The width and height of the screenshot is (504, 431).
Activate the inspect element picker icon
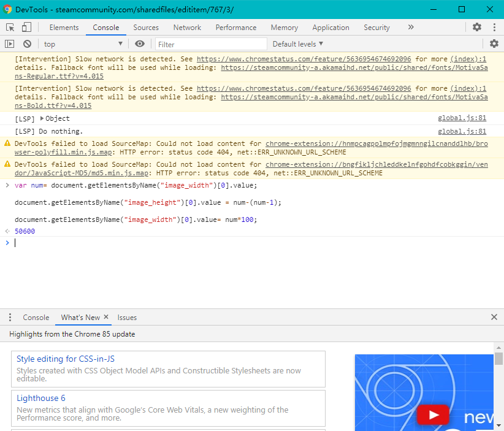(x=10, y=28)
